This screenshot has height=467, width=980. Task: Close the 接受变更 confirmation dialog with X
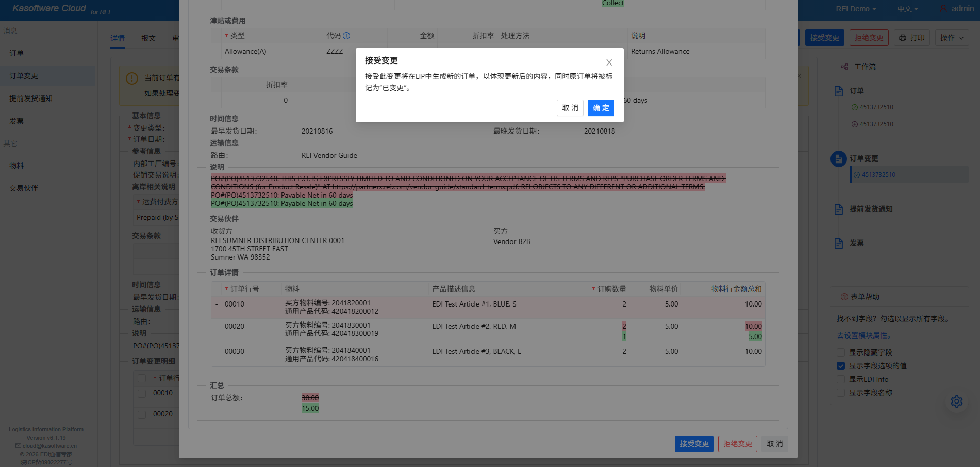[609, 62]
